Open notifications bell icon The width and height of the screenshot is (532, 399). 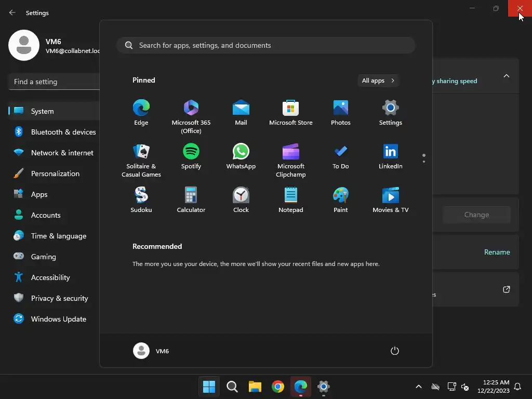coord(517,387)
